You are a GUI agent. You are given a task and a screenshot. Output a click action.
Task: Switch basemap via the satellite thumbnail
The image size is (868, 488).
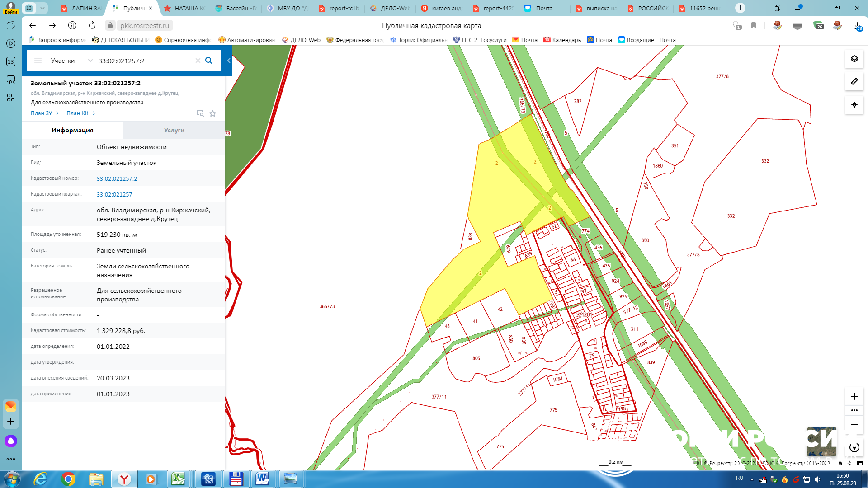click(x=821, y=441)
